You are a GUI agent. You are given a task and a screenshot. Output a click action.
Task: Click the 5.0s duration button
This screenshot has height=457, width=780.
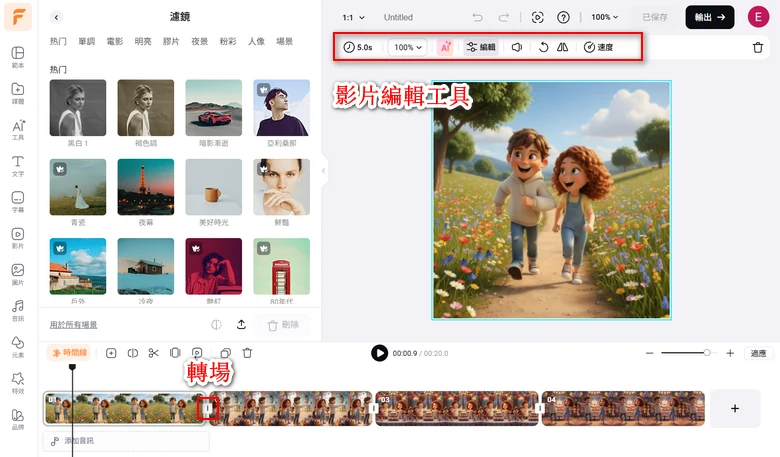pos(358,47)
